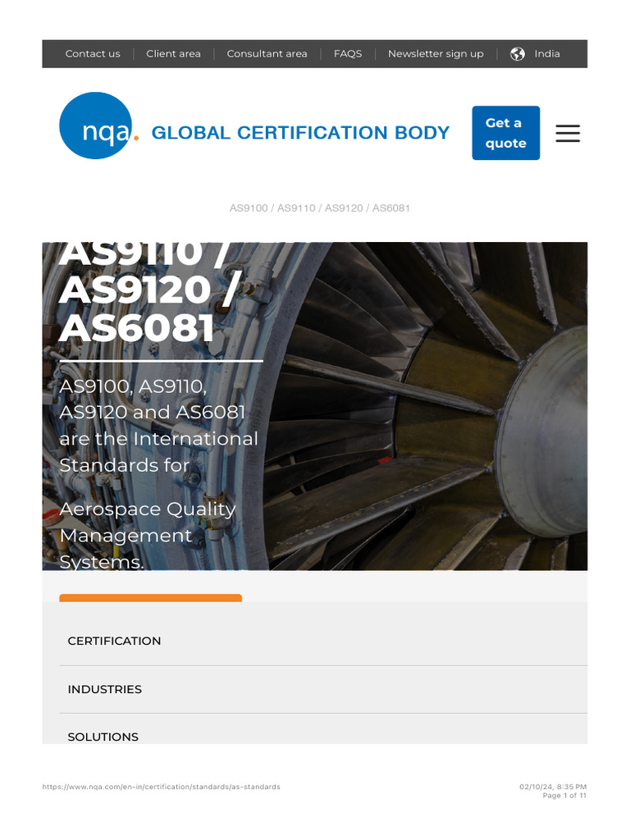Select the India region link
The width and height of the screenshot is (630, 840).
click(x=546, y=53)
